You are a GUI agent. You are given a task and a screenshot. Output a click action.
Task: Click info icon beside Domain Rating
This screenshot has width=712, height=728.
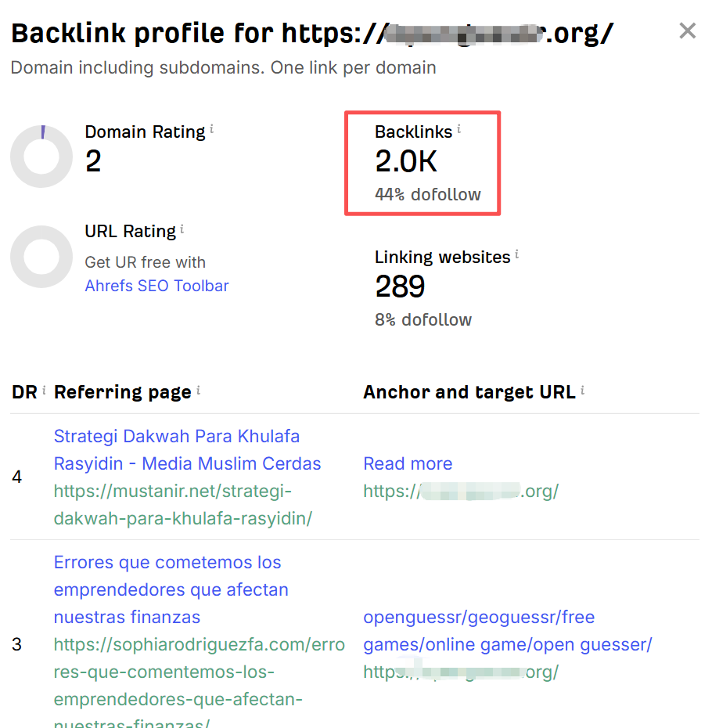pos(212,128)
